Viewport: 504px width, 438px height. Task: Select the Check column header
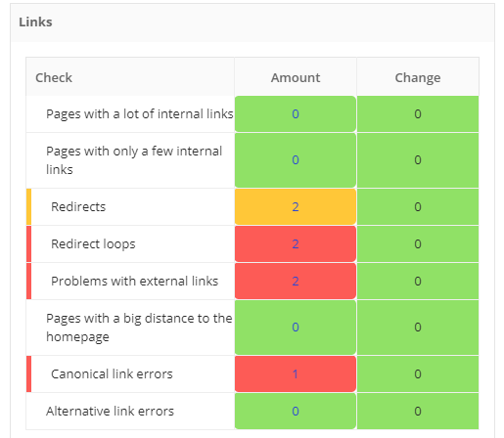click(54, 78)
